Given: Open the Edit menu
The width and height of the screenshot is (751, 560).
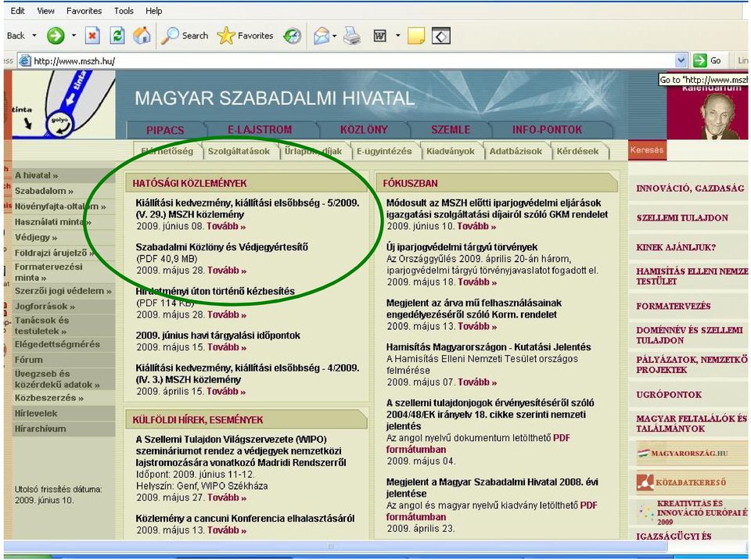Looking at the screenshot, I should pyautogui.click(x=18, y=10).
